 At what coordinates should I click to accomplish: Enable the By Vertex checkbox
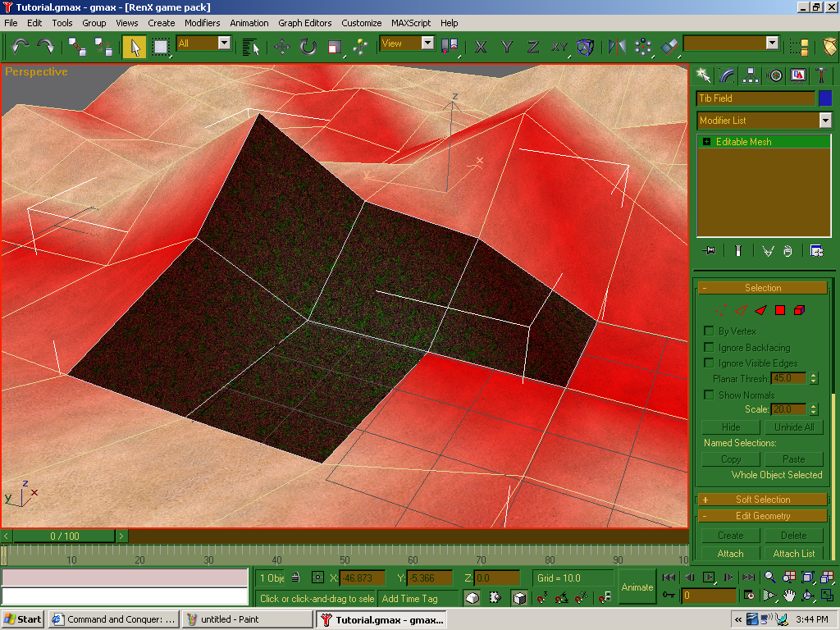click(709, 331)
